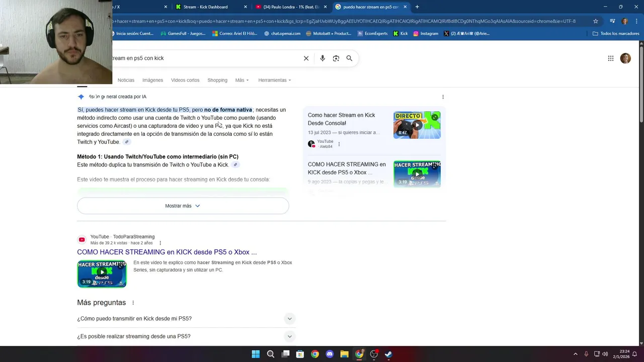Open 'COMO HACER STREAMING en KICK' result link
644x362 pixels.
[167, 252]
